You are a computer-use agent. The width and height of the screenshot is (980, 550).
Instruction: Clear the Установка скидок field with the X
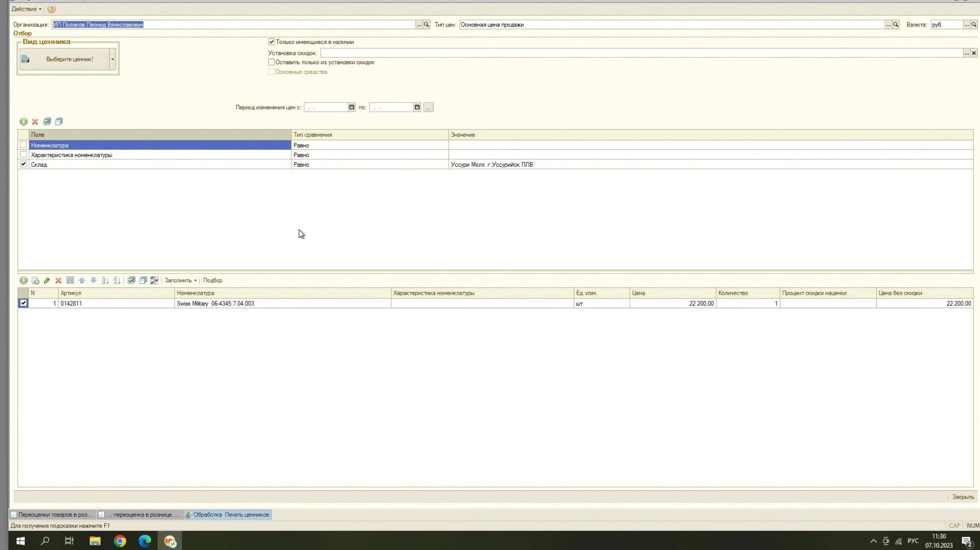974,53
